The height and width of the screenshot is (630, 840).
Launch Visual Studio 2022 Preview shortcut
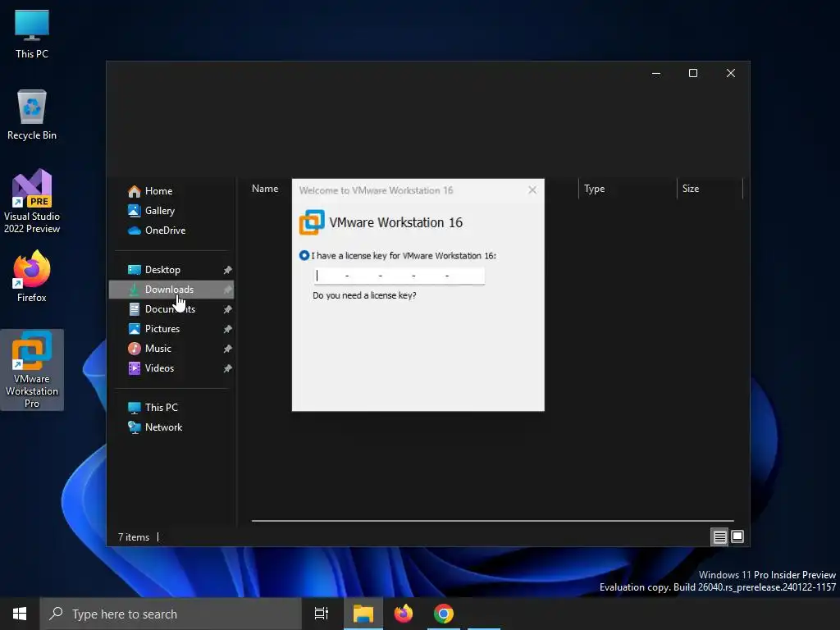[32, 202]
